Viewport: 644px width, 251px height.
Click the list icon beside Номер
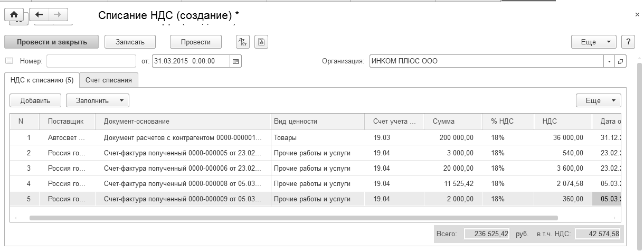(x=9, y=61)
